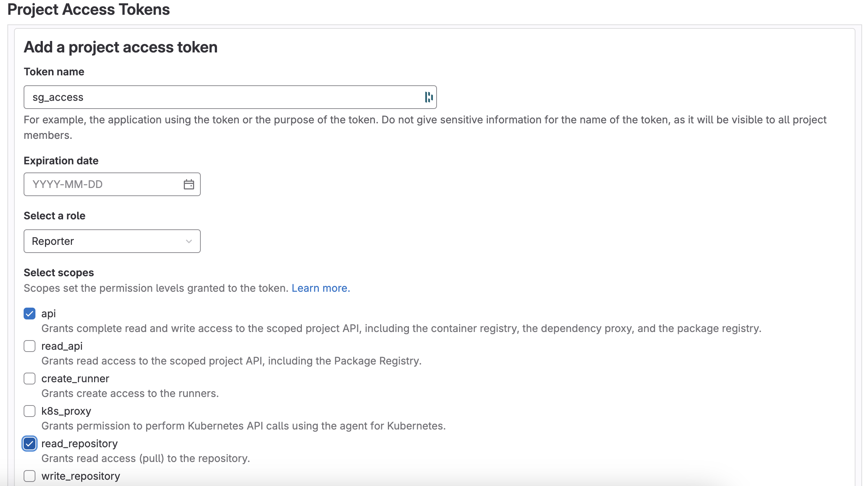Click the write_repository label text
The width and height of the screenshot is (868, 486).
click(81, 476)
